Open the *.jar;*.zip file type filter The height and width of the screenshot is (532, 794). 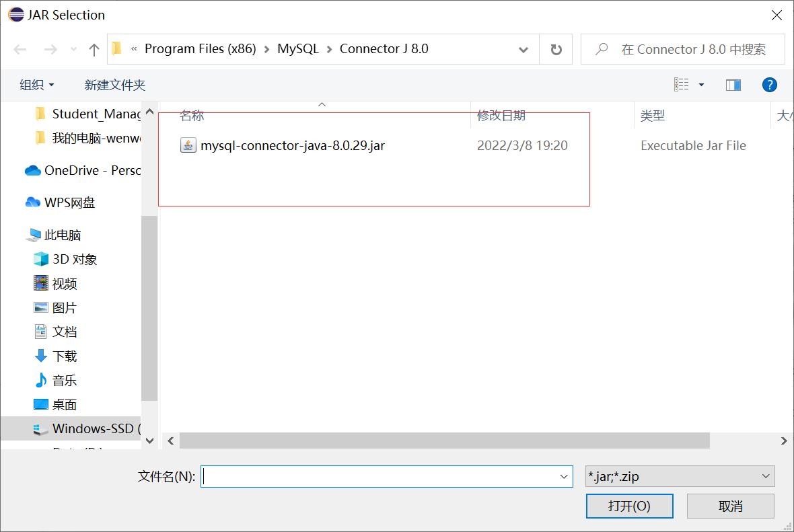[x=680, y=476]
